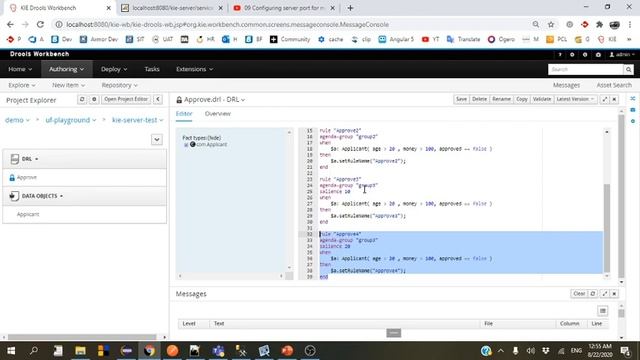Collapse Project Explorer panel with chevron
The width and height of the screenshot is (640, 360).
point(158,99)
